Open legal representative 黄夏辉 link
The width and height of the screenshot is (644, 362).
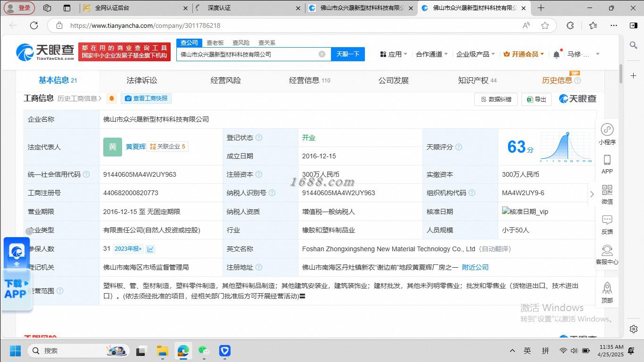136,147
